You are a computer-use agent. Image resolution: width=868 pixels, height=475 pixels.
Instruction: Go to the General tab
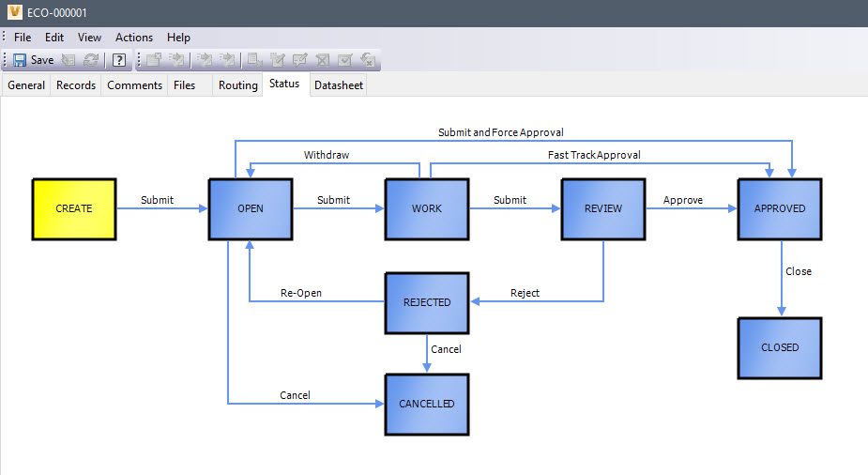(26, 85)
